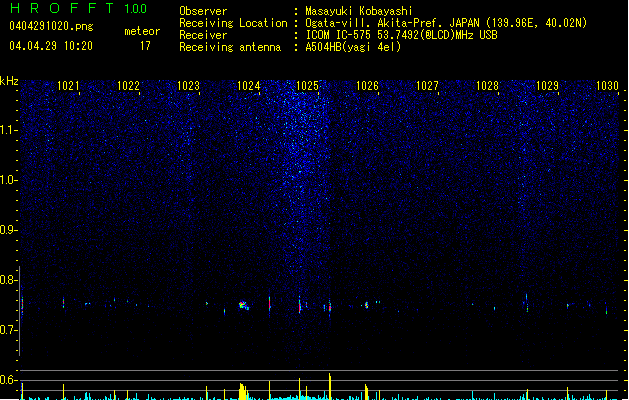
Task: Click the 1024 time axis marker
Action: (248, 86)
